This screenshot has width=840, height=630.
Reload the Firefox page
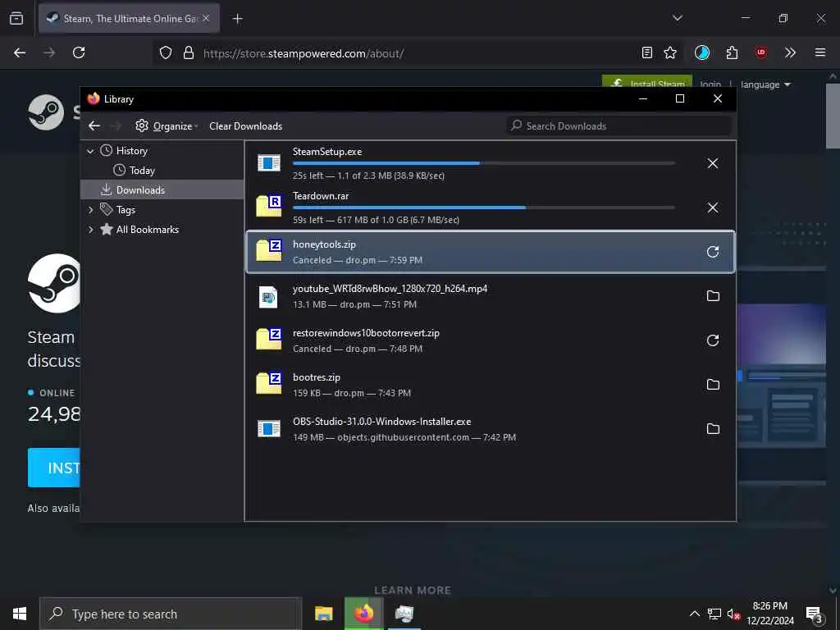79,52
